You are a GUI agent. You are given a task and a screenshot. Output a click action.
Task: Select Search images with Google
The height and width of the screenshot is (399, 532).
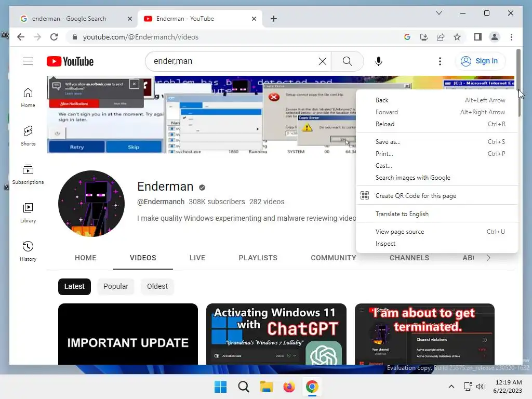[x=437, y=178]
